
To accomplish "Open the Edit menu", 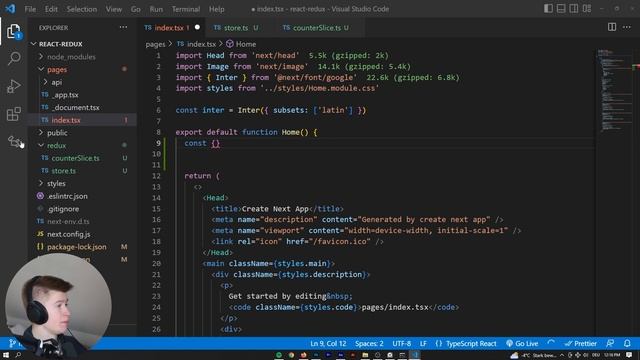I will point(51,9).
